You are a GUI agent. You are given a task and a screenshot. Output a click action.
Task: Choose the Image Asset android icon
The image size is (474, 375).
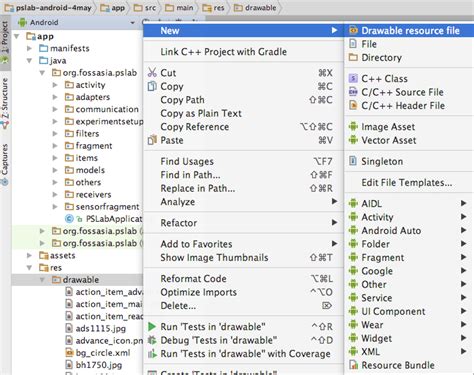[x=353, y=127]
